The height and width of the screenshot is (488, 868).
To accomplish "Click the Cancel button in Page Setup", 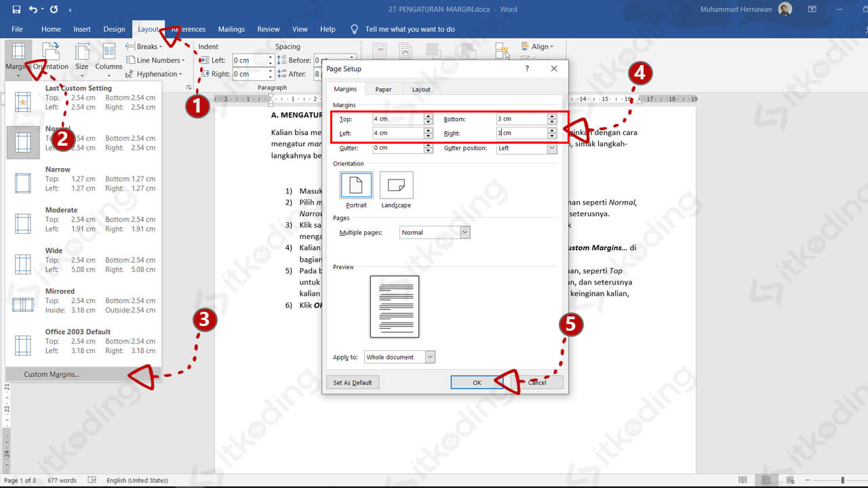I will click(537, 382).
